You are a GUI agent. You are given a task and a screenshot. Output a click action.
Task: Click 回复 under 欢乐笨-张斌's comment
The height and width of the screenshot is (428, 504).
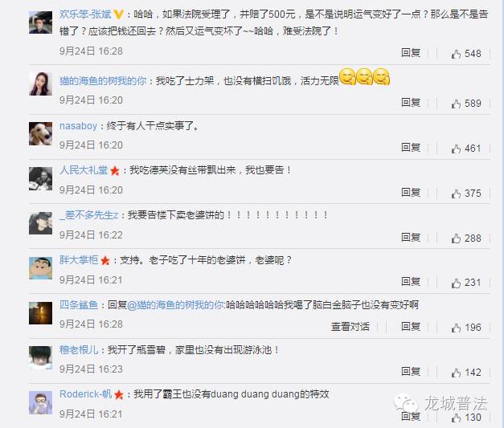[411, 53]
